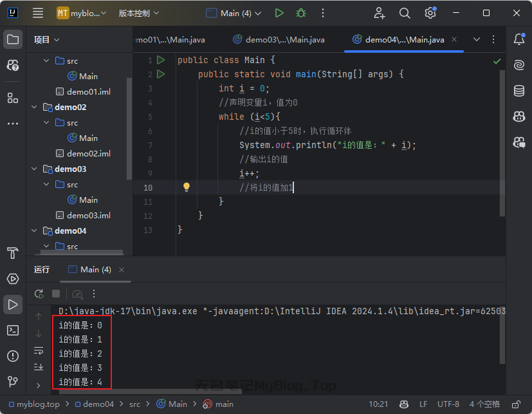This screenshot has height=414, width=532.
Task: Open the main hamburger menu
Action: [x=38, y=14]
